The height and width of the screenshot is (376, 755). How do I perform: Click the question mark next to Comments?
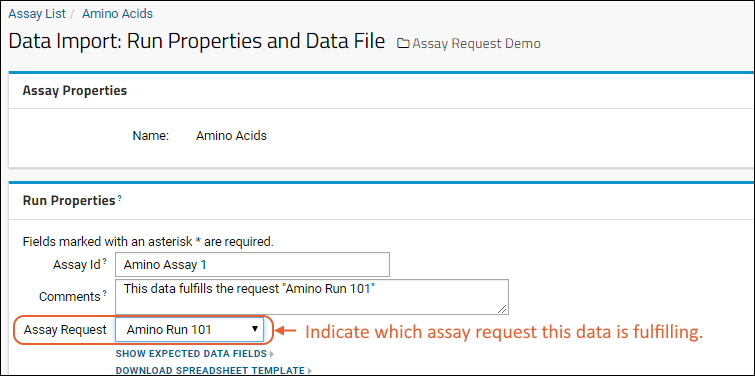(104, 294)
